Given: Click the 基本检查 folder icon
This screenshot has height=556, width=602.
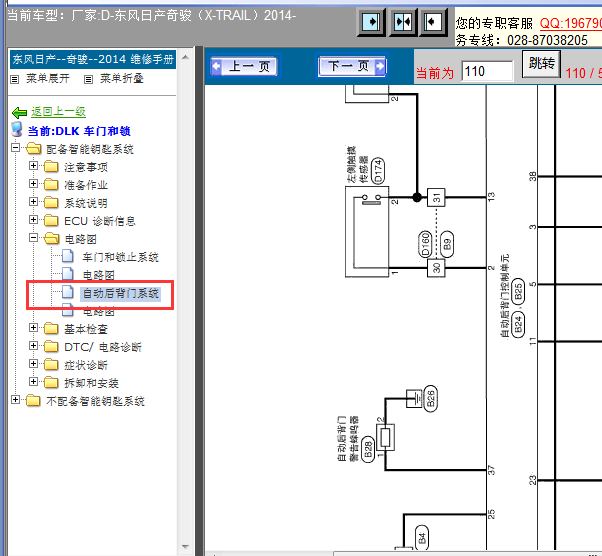Looking at the screenshot, I should tap(51, 328).
